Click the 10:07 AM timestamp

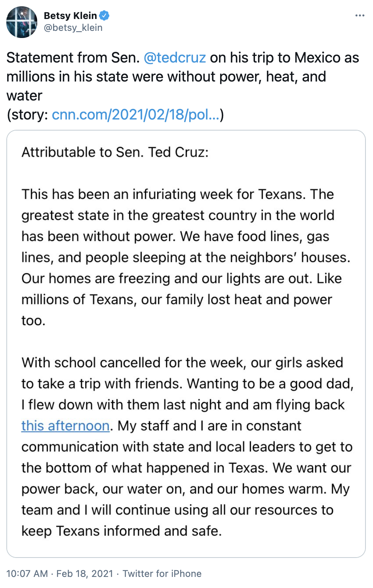click(27, 574)
